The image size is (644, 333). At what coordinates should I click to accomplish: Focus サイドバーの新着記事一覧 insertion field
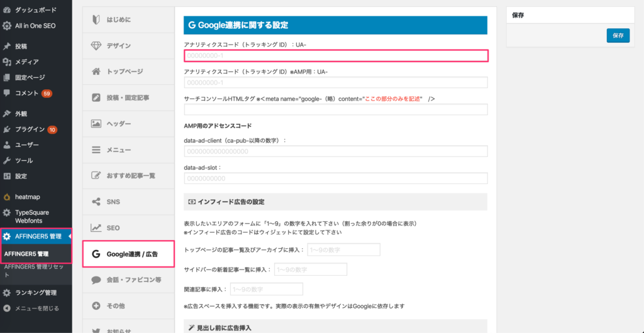click(x=311, y=270)
